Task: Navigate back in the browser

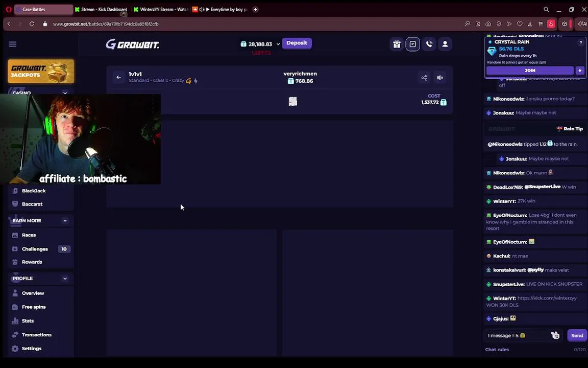Action: tap(9, 24)
